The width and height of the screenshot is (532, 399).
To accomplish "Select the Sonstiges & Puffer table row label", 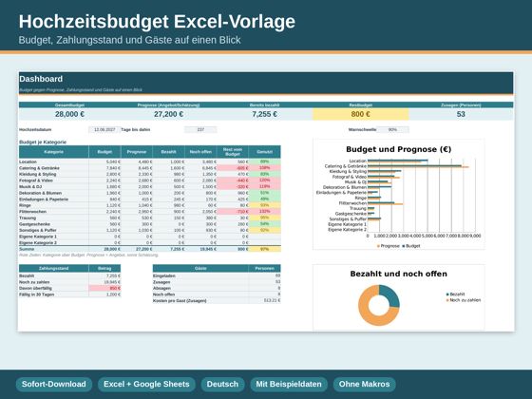I will tap(38, 230).
